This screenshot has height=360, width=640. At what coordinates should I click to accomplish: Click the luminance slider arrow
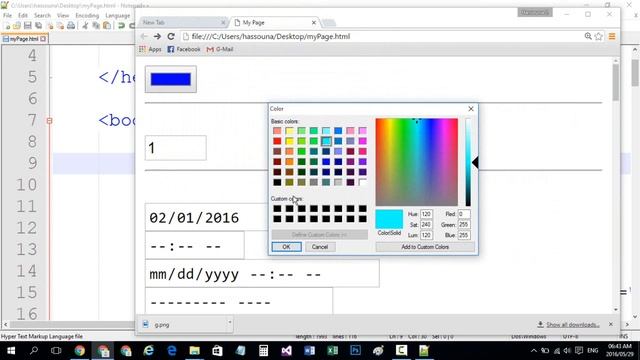(x=475, y=162)
